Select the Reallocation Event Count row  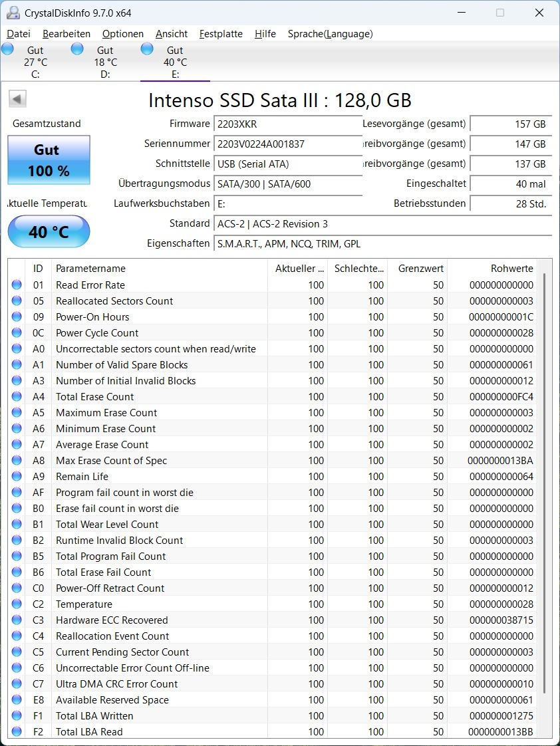pos(273,636)
